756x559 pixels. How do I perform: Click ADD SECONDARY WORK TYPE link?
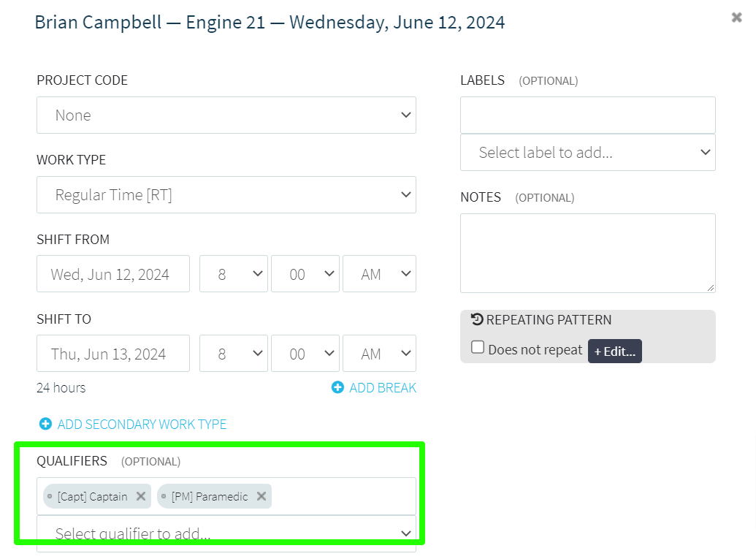pyautogui.click(x=142, y=425)
